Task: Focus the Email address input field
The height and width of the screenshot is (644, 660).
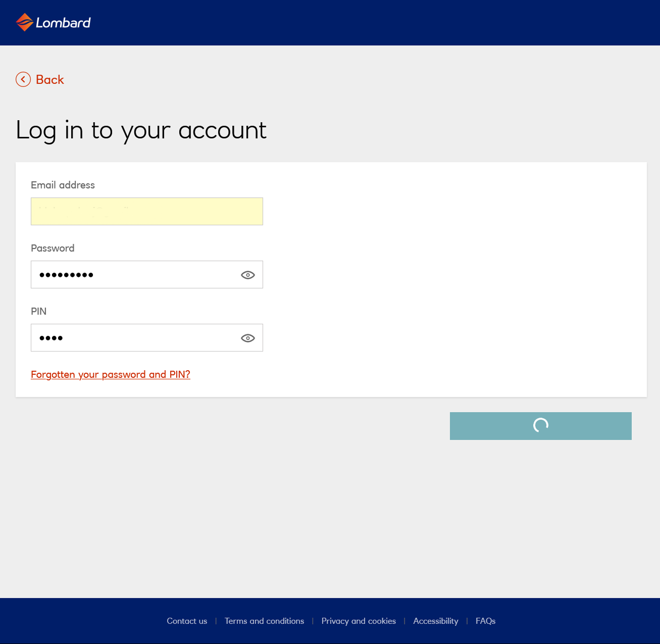Action: pyautogui.click(x=146, y=211)
